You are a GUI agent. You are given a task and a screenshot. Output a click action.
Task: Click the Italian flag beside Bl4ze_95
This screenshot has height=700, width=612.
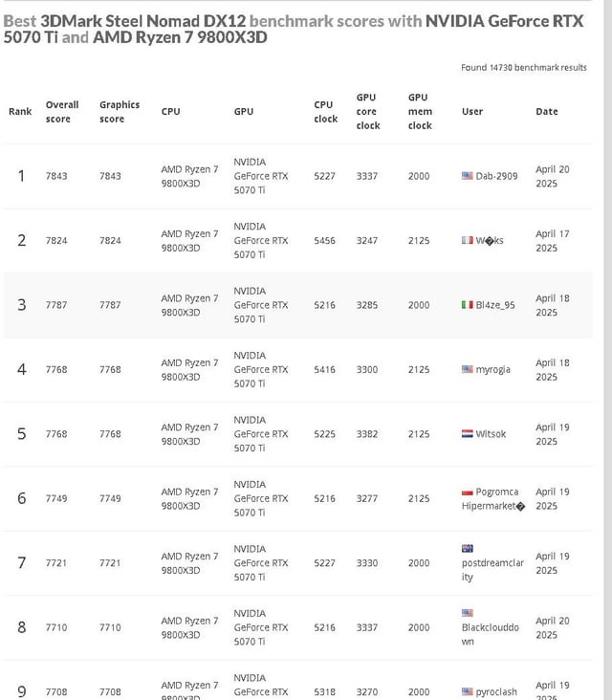[x=467, y=304]
